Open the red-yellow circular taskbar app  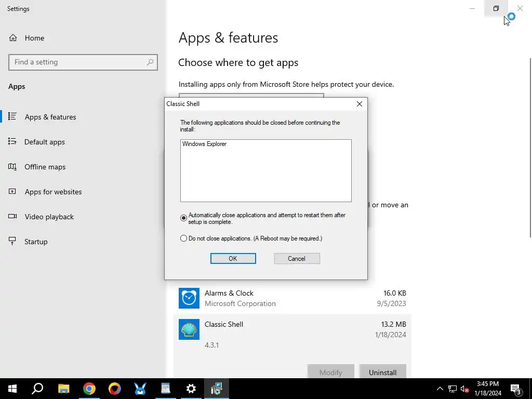tap(115, 389)
